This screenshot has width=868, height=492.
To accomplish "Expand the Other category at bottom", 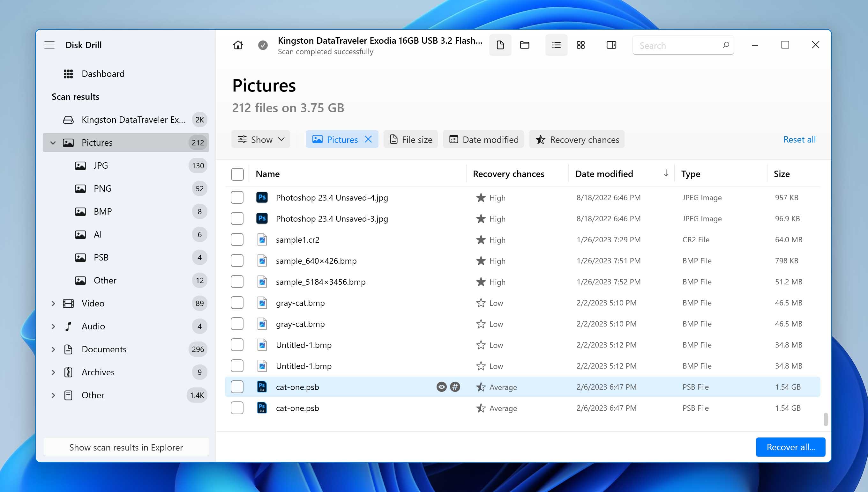I will point(53,395).
